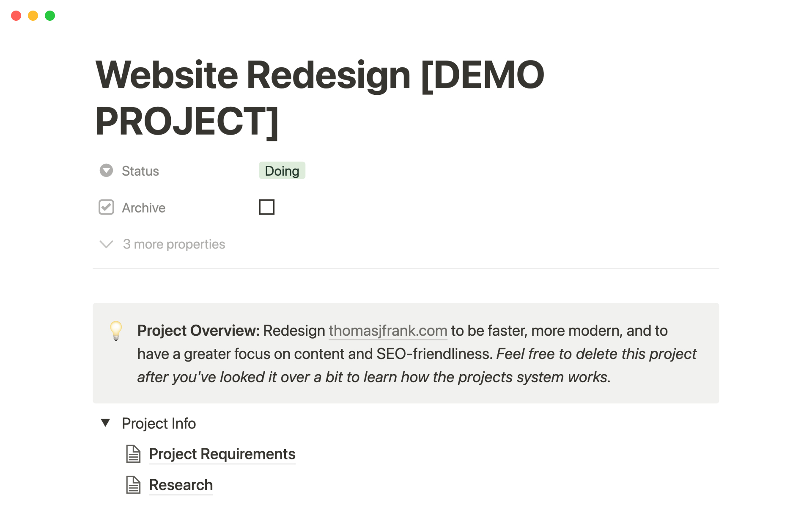Click the red close window button
This screenshot has width=812, height=508.
[16, 16]
